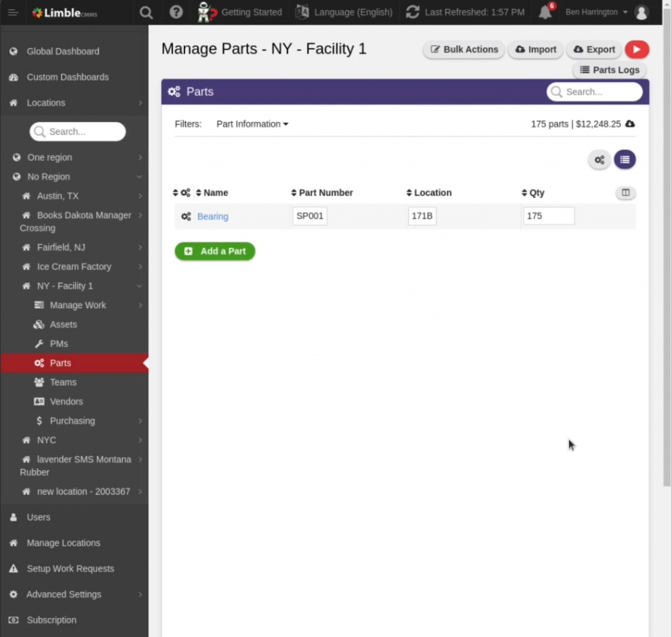The width and height of the screenshot is (672, 637).
Task: Sort by the gears icon column
Action: coord(182,193)
